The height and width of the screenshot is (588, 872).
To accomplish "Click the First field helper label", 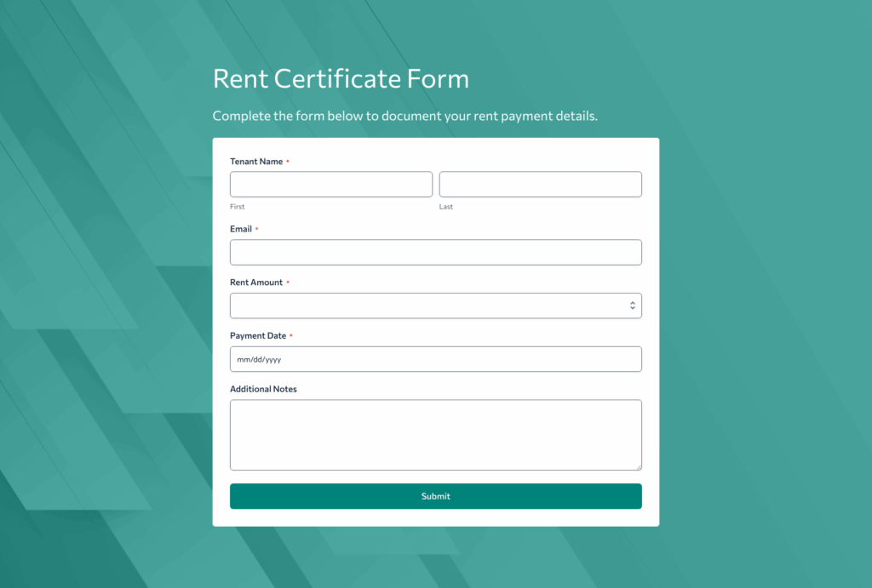I will tap(237, 206).
